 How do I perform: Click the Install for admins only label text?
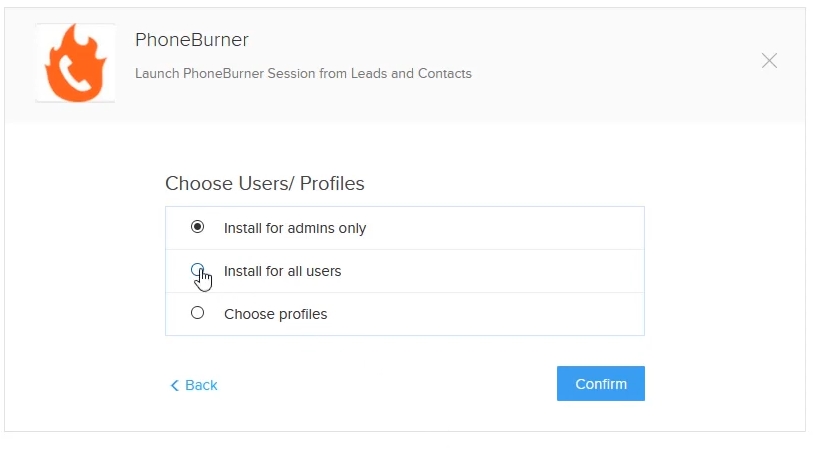(x=295, y=228)
